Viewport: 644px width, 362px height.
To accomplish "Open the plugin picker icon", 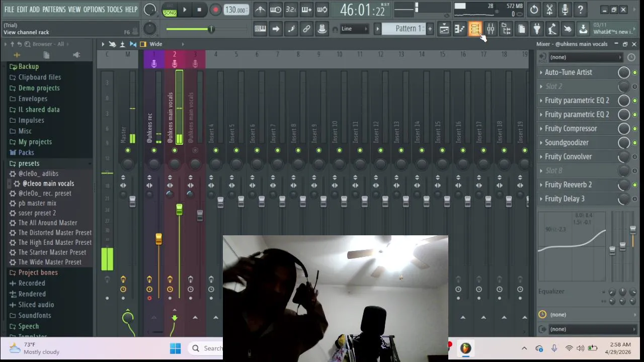I will click(537, 29).
